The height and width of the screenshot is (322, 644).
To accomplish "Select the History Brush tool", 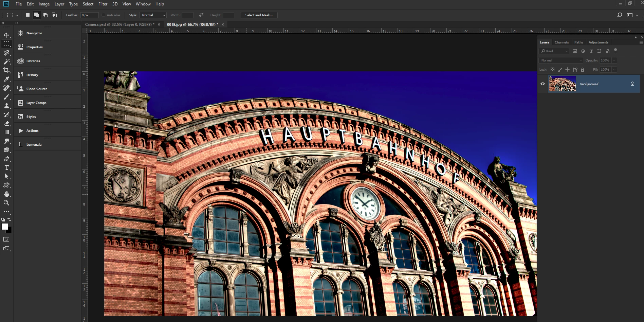I will 6,114.
